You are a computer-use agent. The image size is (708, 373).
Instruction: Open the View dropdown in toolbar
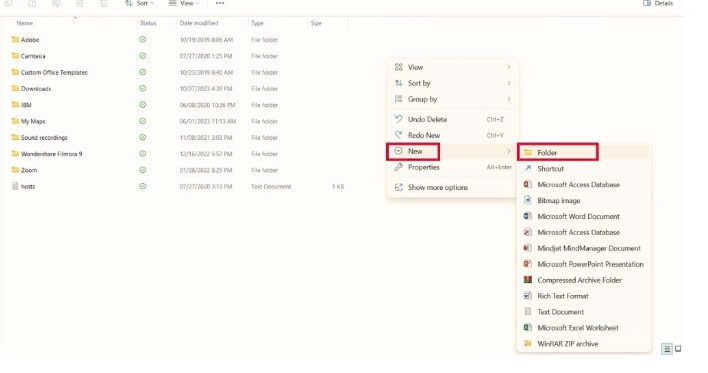[184, 3]
